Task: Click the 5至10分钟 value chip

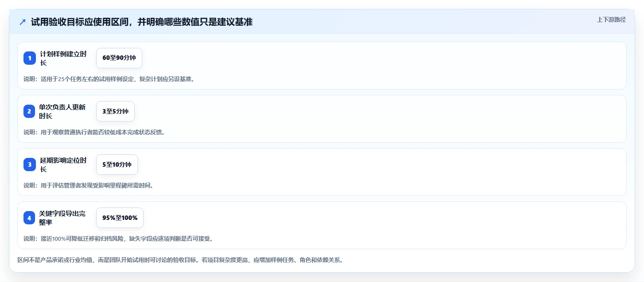Action: 117,164
